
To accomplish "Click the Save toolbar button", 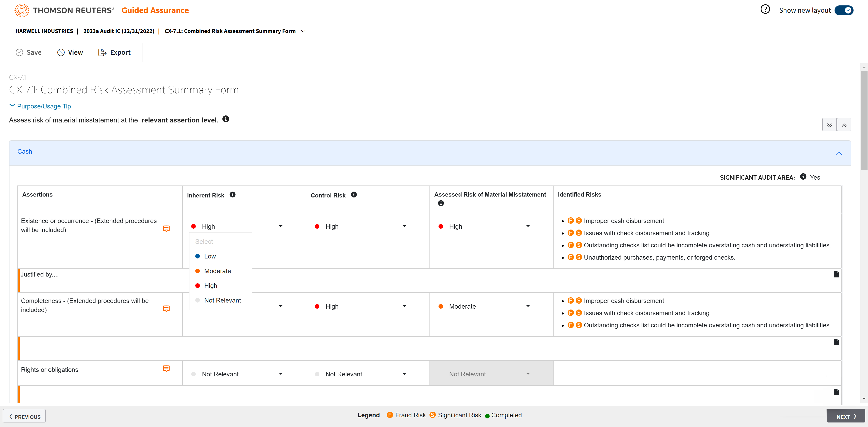I will click(x=29, y=52).
